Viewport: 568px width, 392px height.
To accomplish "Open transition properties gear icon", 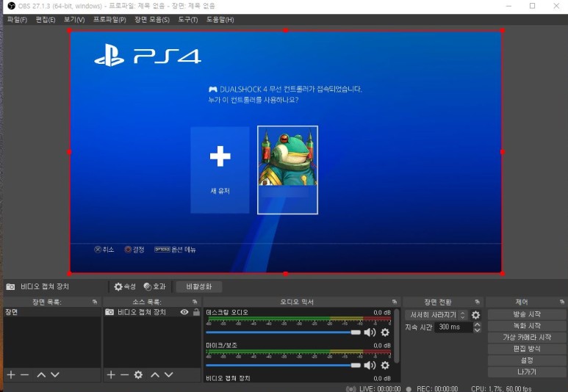I will [x=475, y=315].
